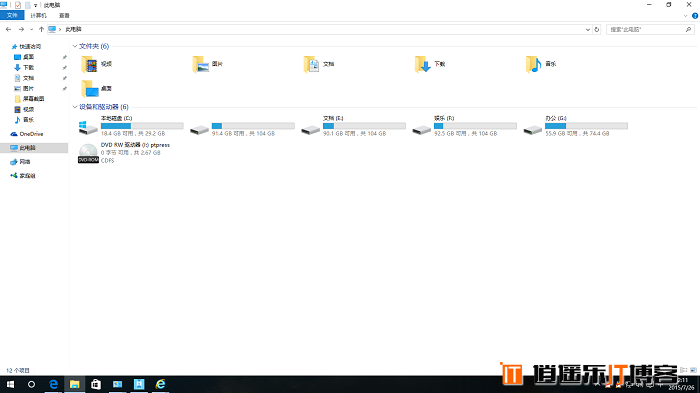This screenshot has height=393, width=700.
Task: Open the 音乐 music folder icon
Action: (x=533, y=64)
